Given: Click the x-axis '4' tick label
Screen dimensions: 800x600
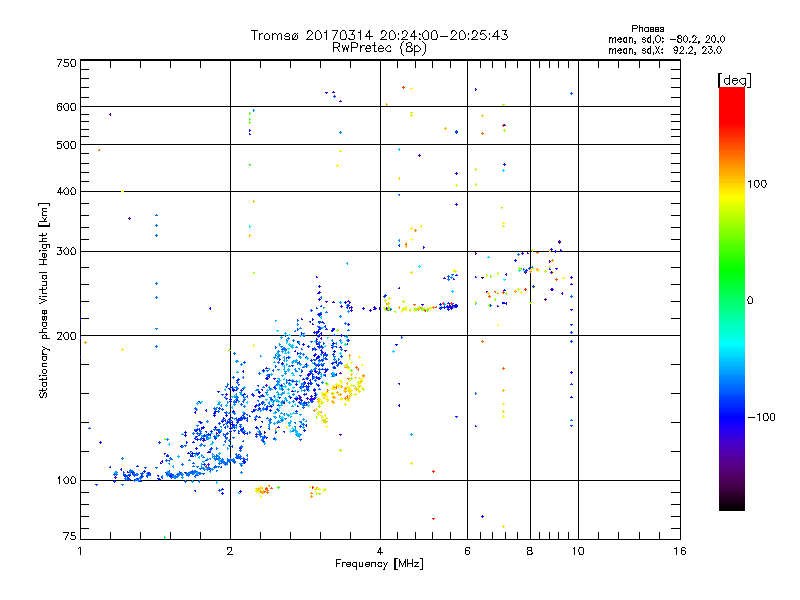Looking at the screenshot, I should click(x=380, y=551).
